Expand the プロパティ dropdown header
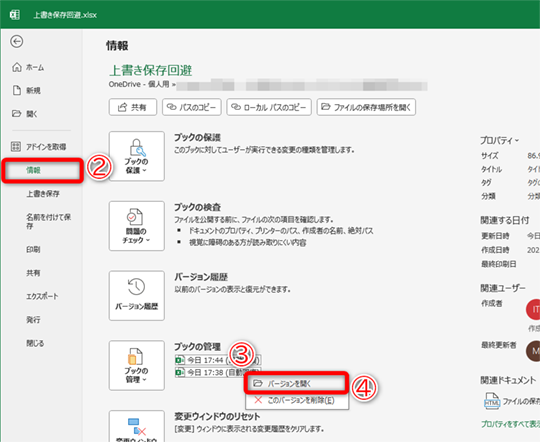Viewport: 540px width, 442px height. [x=499, y=140]
